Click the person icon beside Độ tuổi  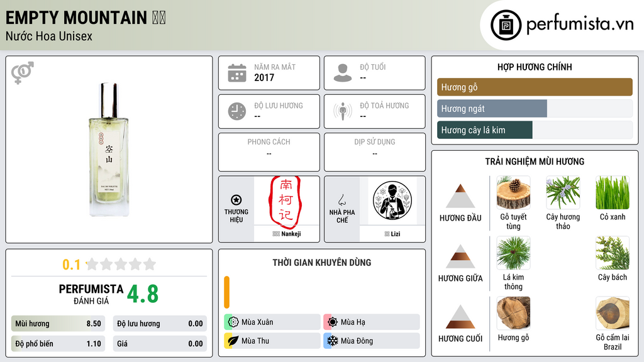(343, 73)
